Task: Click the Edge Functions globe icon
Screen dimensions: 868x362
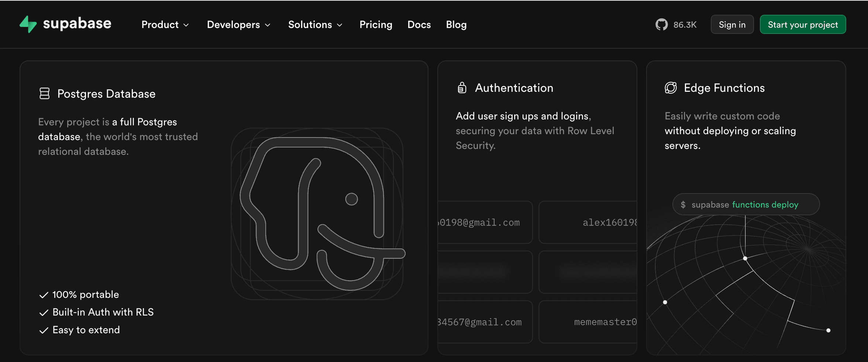Action: [x=671, y=88]
